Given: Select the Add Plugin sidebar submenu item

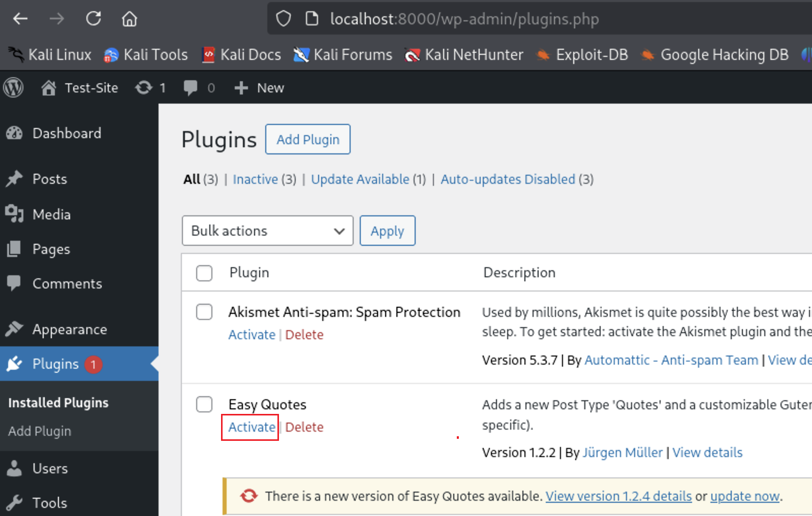Looking at the screenshot, I should 40,431.
